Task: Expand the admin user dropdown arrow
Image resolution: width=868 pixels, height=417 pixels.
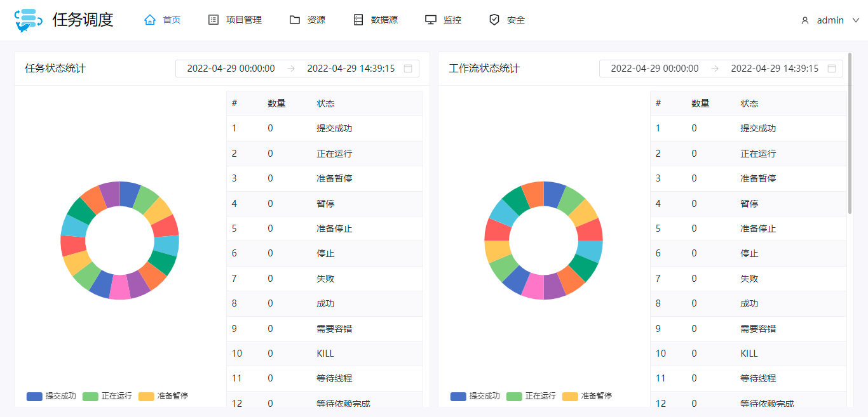Action: pyautogui.click(x=855, y=20)
